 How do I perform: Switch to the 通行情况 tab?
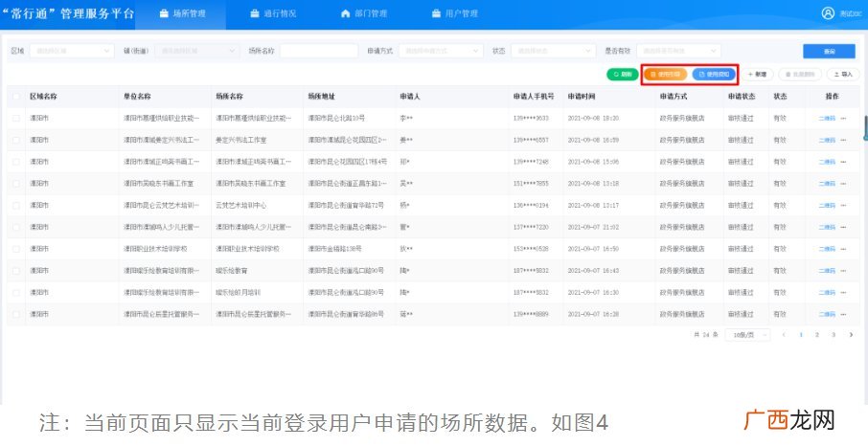(x=273, y=13)
